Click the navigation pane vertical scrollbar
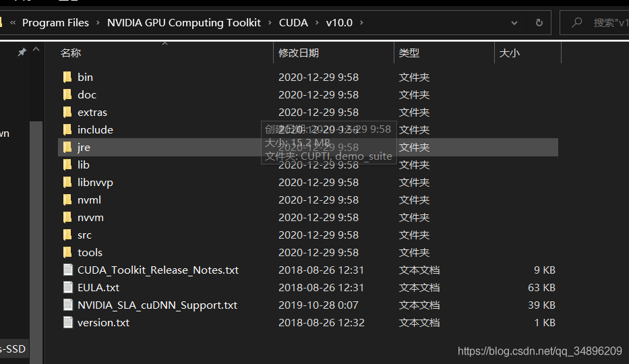 (36, 242)
